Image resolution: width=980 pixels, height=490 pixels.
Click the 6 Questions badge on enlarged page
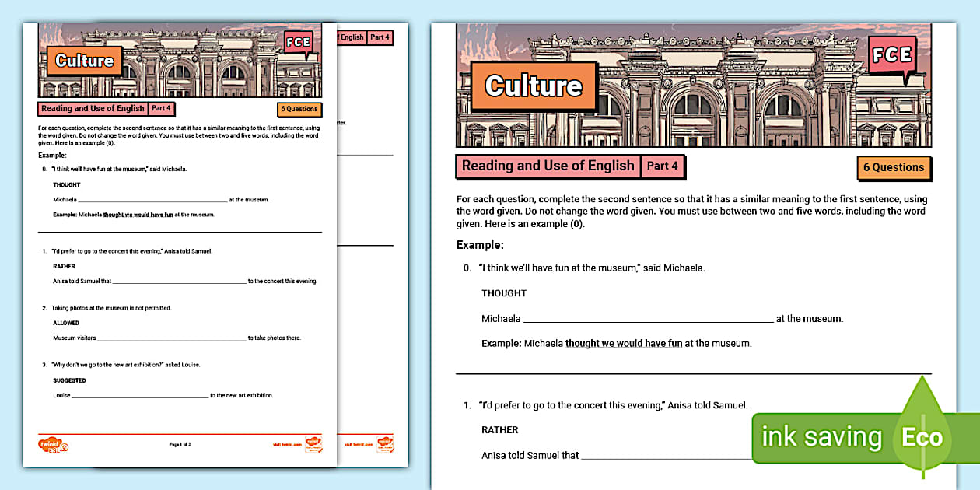point(894,167)
